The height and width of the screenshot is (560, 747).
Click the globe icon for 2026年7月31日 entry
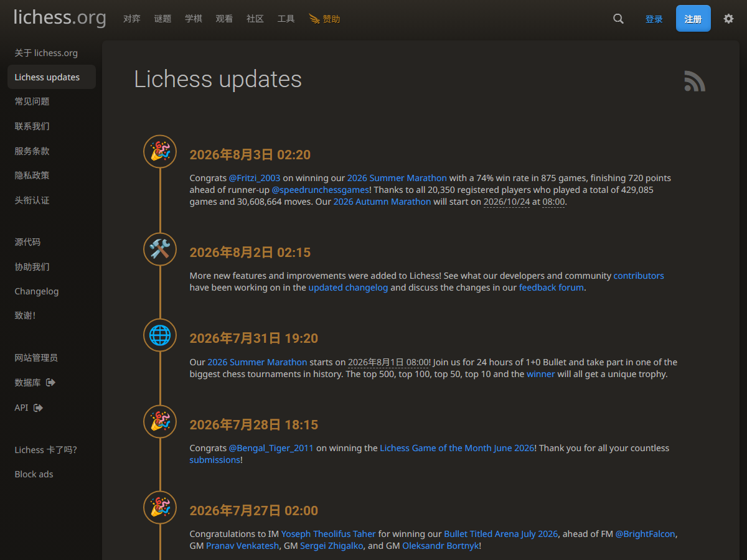tap(160, 335)
